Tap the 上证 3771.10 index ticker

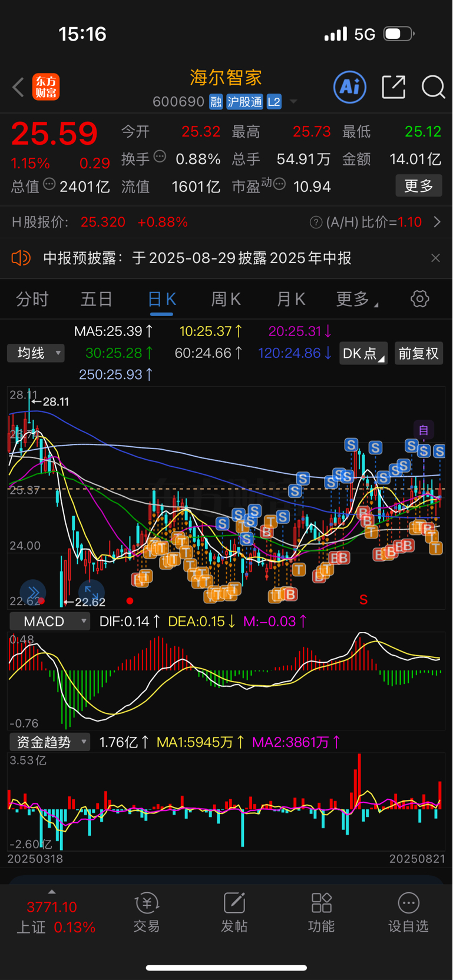(x=52, y=907)
